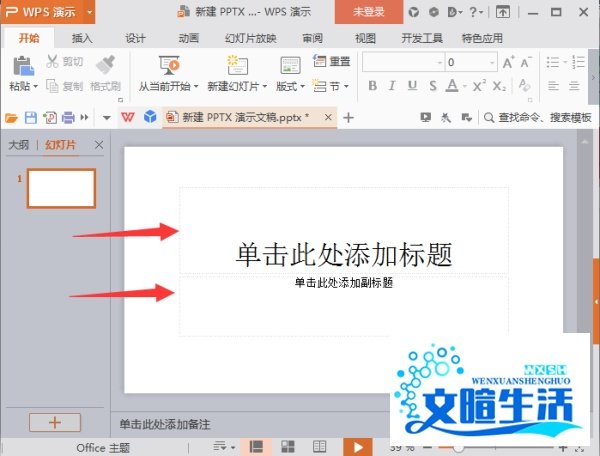The width and height of the screenshot is (600, 456).
Task: Open WPS application menu dropdown arrow
Action: (90, 12)
